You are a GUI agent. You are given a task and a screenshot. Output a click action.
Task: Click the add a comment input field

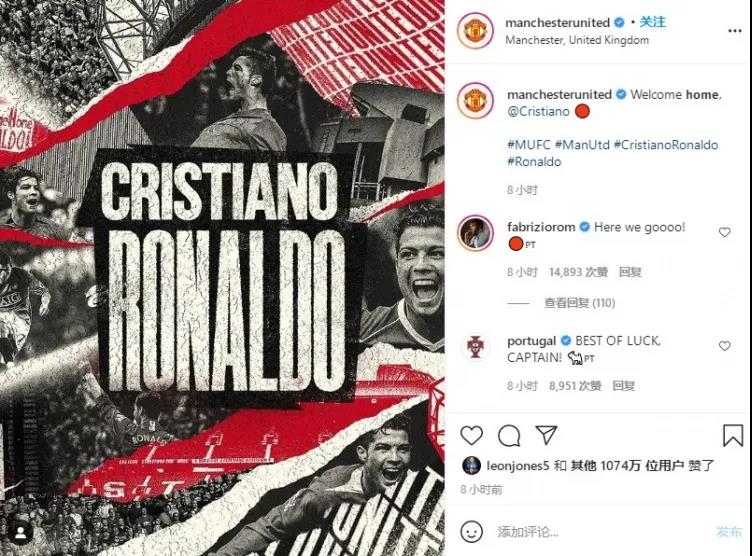[x=602, y=532]
